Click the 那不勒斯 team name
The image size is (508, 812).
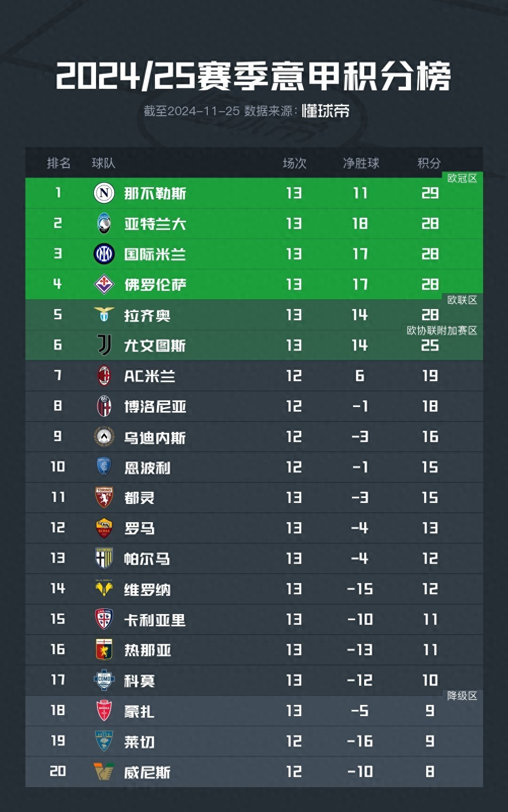coord(155,193)
